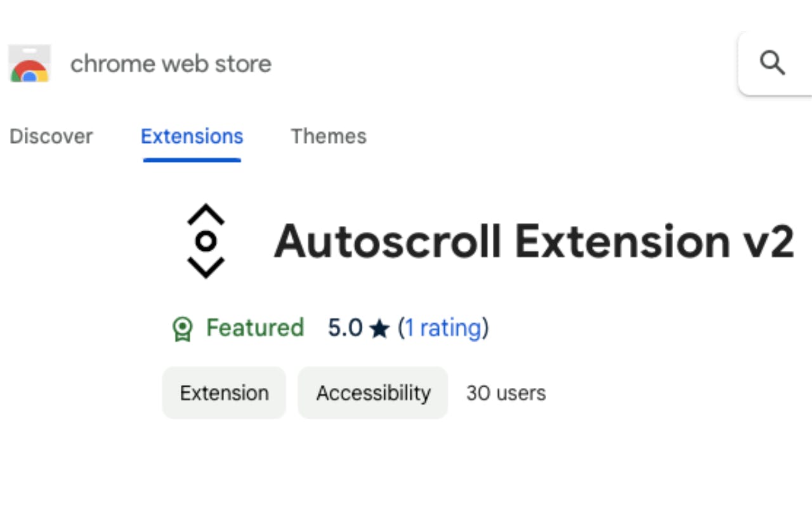Viewport: 812px width, 508px height.
Task: Select the Extensions tab
Action: 192,137
